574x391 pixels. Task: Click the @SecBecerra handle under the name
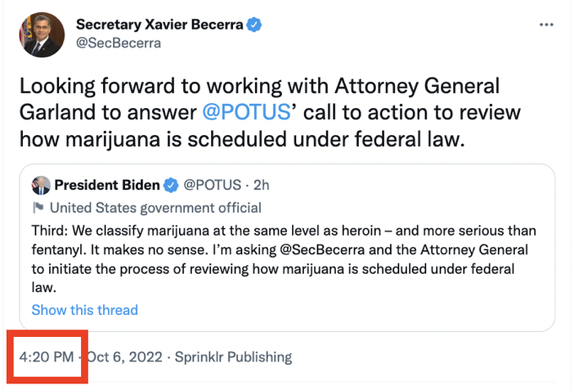click(x=119, y=43)
